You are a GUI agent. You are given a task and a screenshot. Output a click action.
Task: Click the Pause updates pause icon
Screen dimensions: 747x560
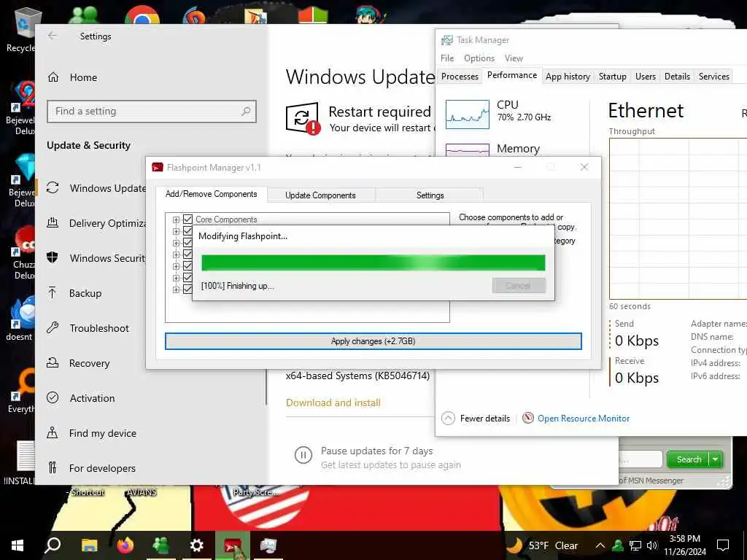point(303,455)
